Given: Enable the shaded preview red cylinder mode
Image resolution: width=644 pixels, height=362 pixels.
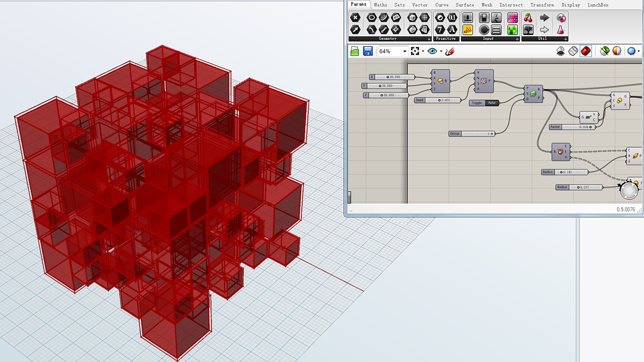Looking at the screenshot, I should (586, 51).
